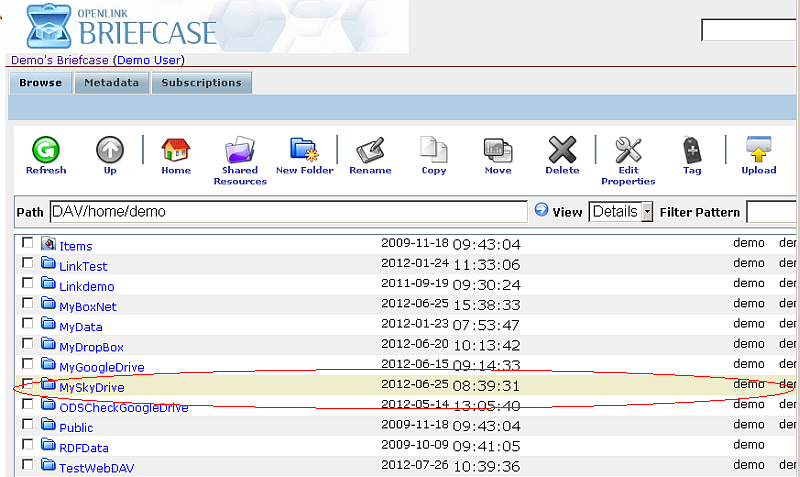Switch to the Metadata tab

coord(111,83)
